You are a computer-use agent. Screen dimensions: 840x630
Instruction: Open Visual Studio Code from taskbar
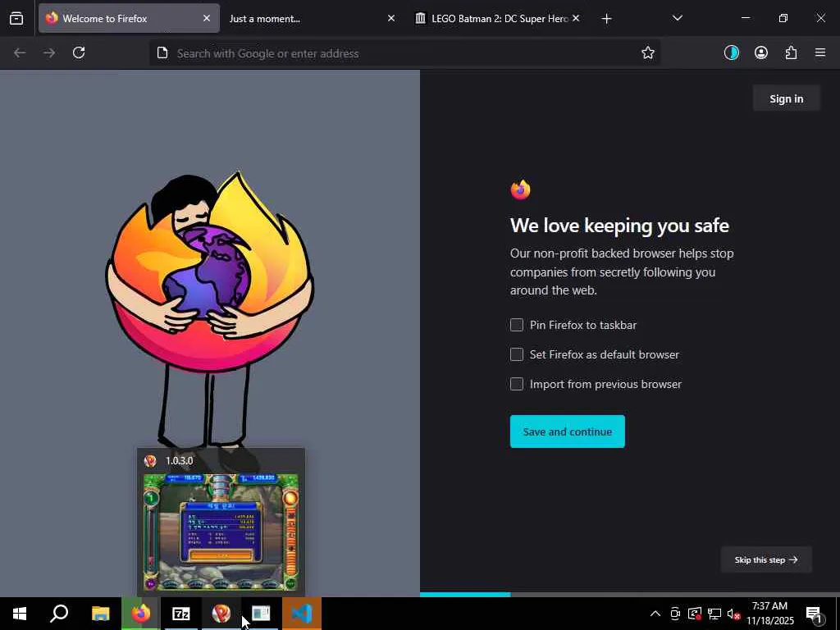point(302,614)
